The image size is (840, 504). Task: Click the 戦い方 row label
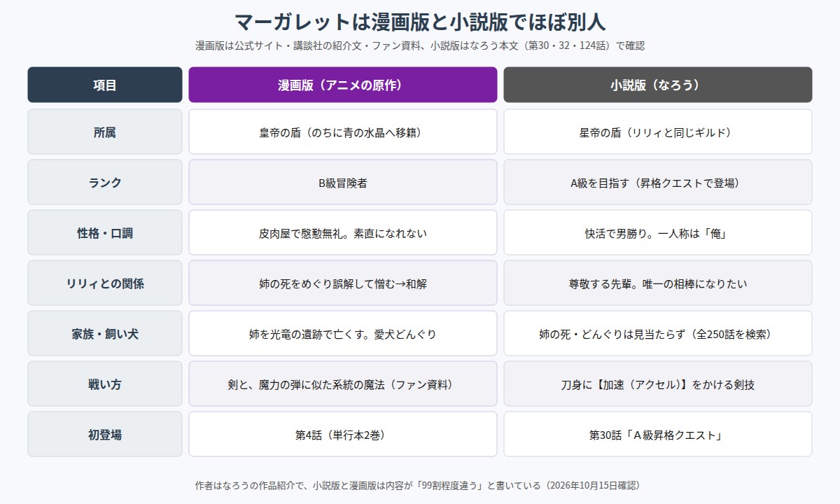point(105,384)
